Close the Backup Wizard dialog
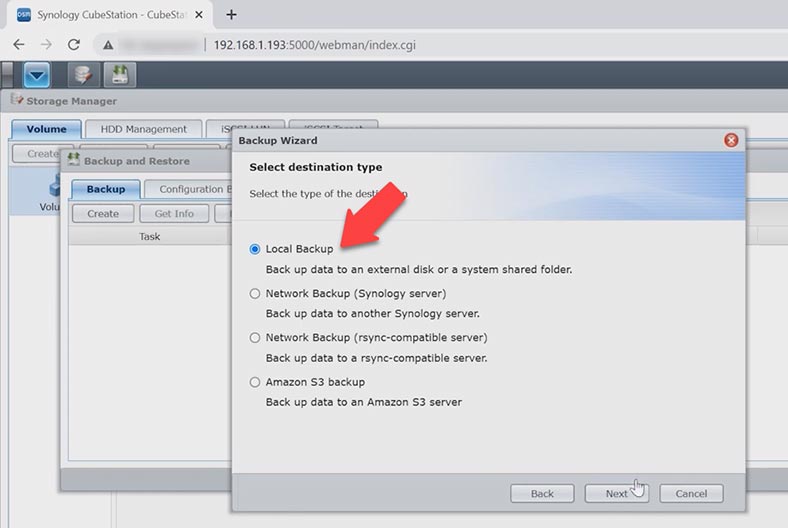The image size is (788, 528). point(731,140)
